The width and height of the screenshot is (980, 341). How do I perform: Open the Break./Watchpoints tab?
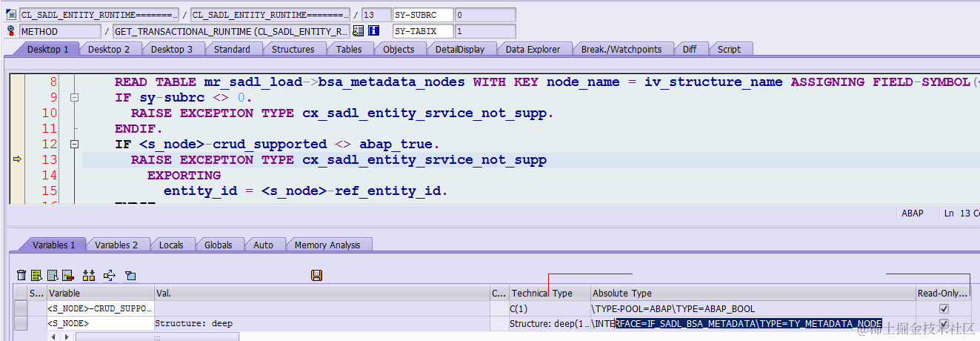(621, 49)
